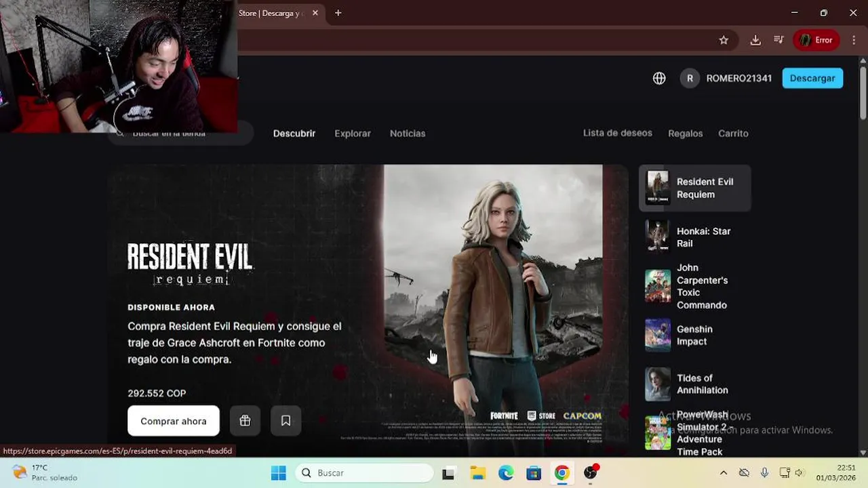Image resolution: width=868 pixels, height=488 pixels.
Task: Open Chrome downloads icon
Action: click(755, 40)
